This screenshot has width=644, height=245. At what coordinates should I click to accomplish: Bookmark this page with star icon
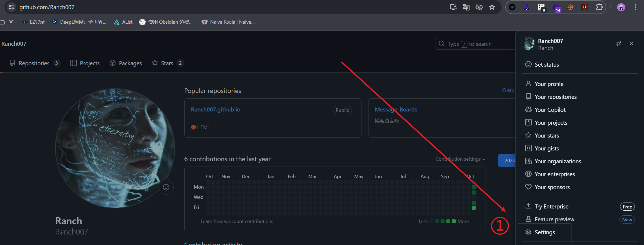(492, 7)
